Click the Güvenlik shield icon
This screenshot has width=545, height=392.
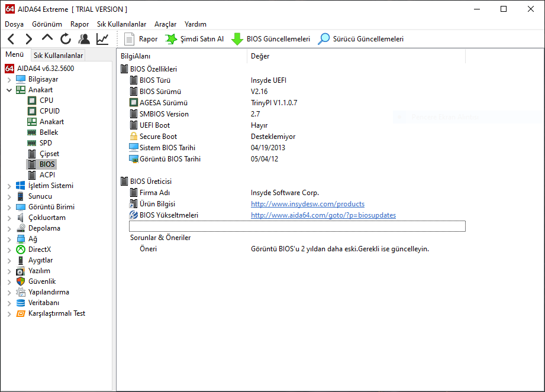click(21, 281)
